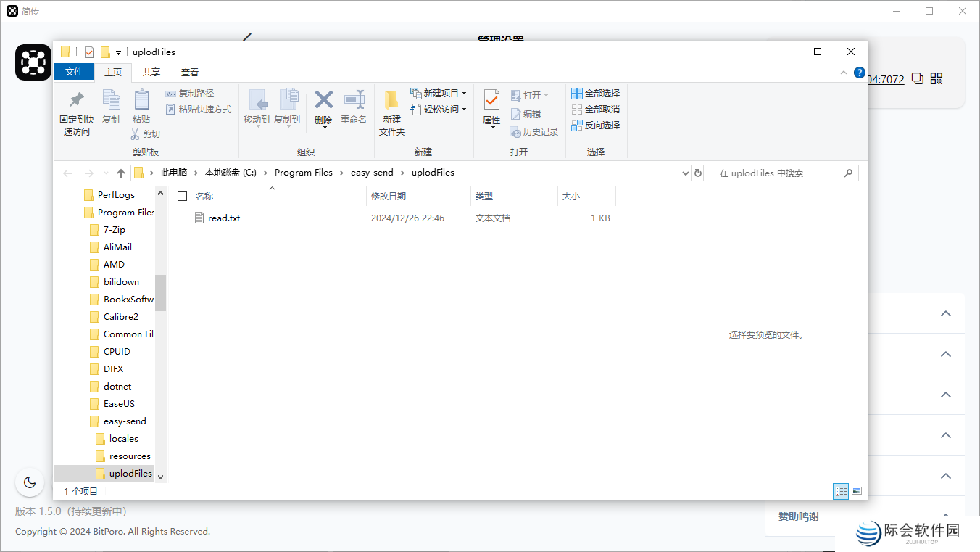The height and width of the screenshot is (552, 980).
Task: Open the address bar history dropdown
Action: (686, 173)
